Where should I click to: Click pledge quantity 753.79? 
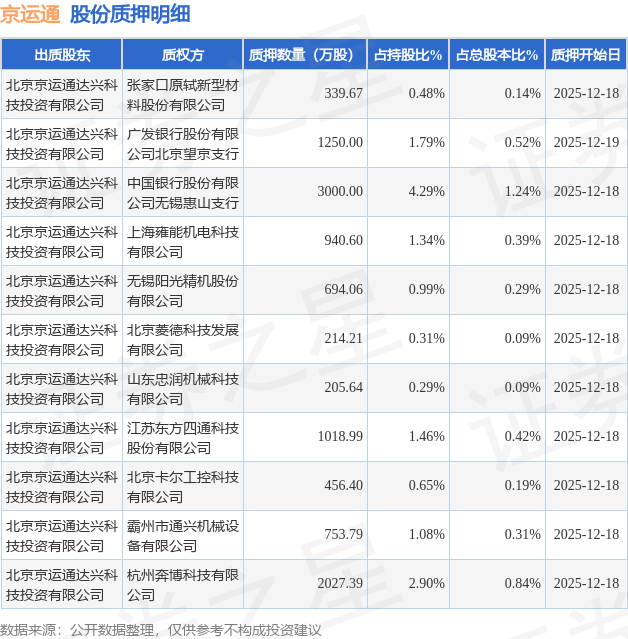click(343, 534)
